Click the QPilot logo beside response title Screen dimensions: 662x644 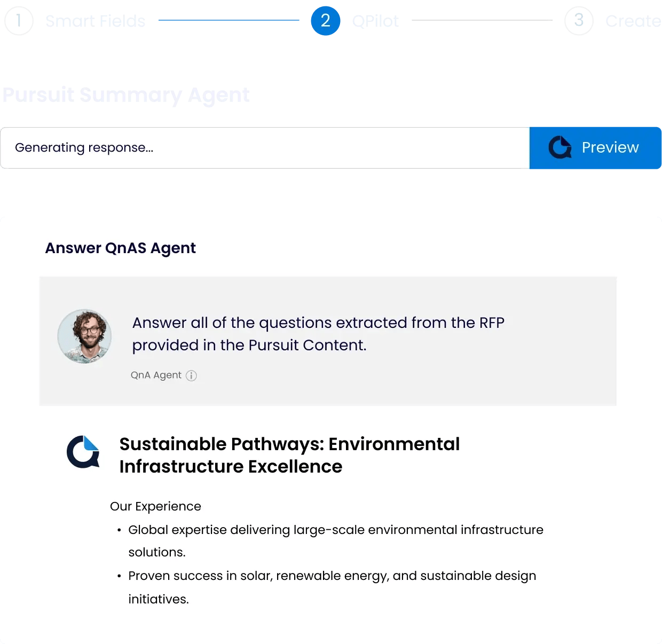pyautogui.click(x=83, y=452)
